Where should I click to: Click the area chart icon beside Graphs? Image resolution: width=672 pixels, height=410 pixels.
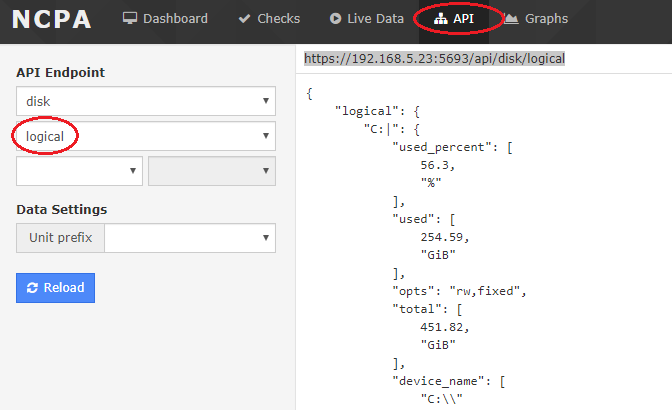[x=511, y=19]
